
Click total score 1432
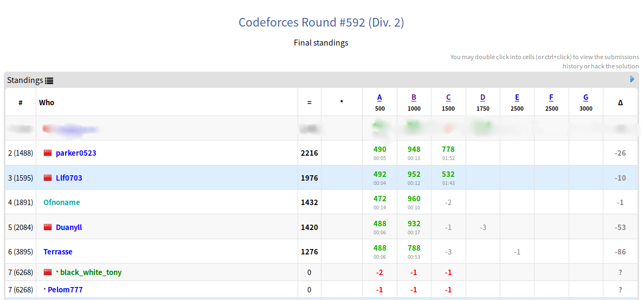coord(310,202)
